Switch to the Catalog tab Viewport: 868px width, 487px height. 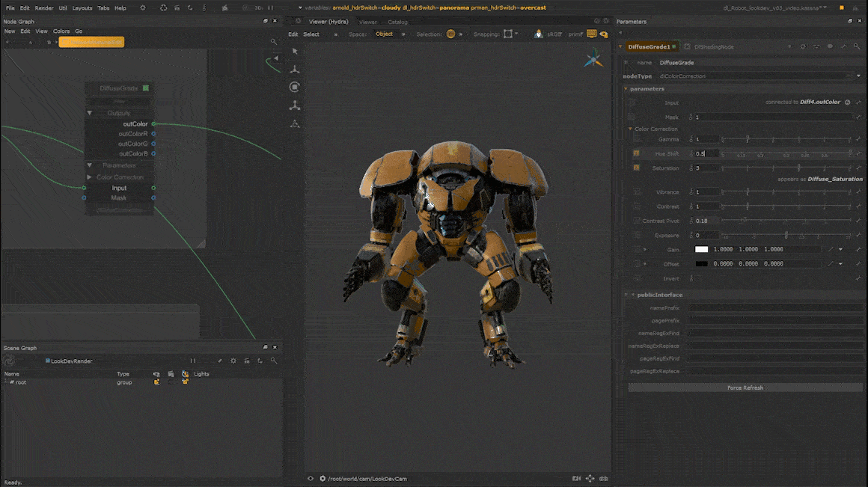(397, 22)
